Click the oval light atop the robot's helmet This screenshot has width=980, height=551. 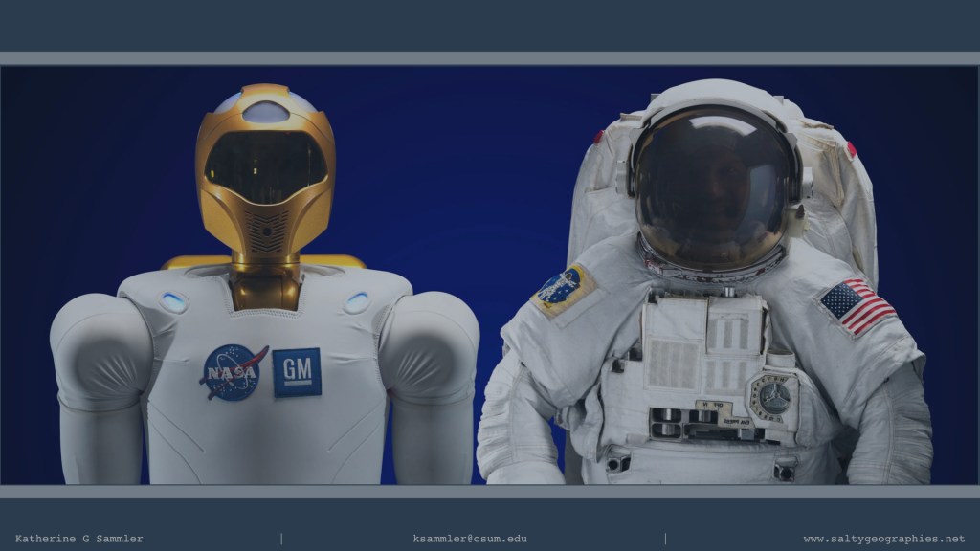[265, 112]
